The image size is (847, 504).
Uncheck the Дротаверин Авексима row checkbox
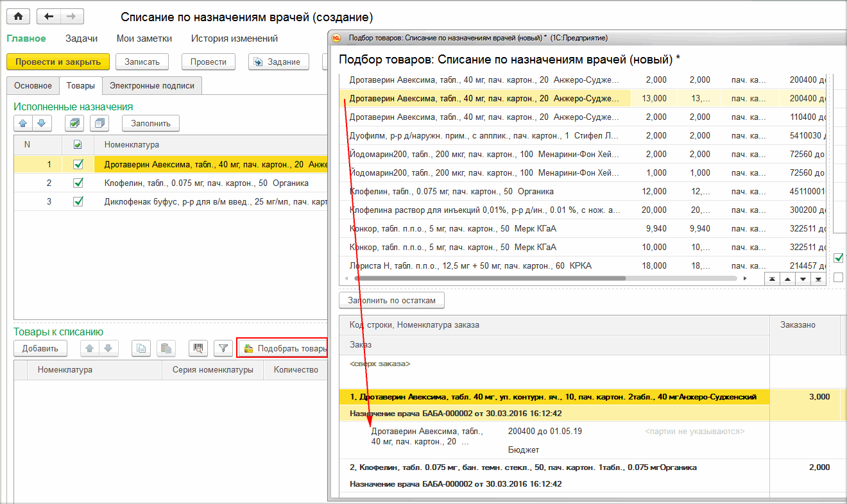pos(78,164)
